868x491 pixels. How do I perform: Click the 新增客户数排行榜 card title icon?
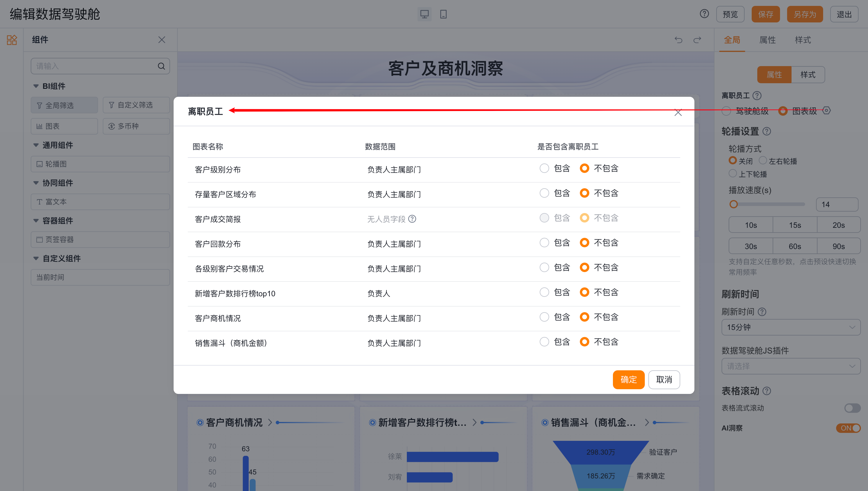pyautogui.click(x=372, y=423)
